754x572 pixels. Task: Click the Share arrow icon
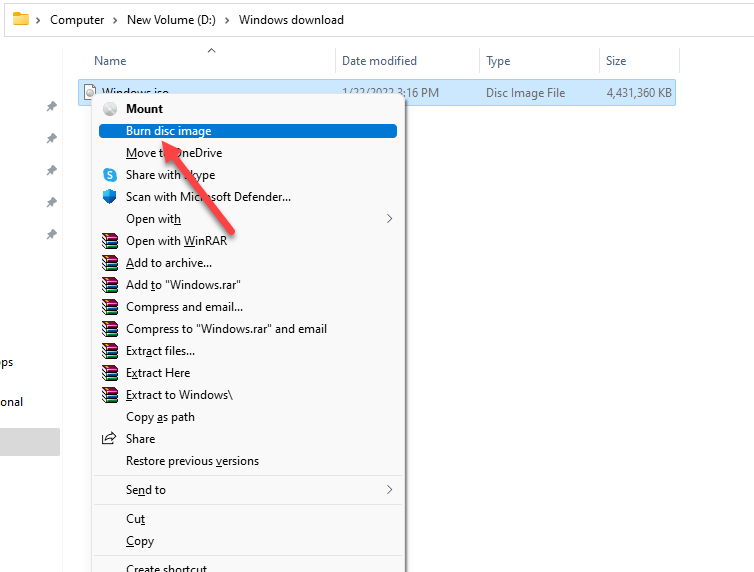pos(110,439)
